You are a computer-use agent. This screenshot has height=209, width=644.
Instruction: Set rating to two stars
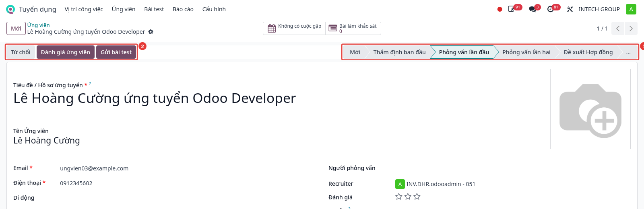tap(408, 197)
